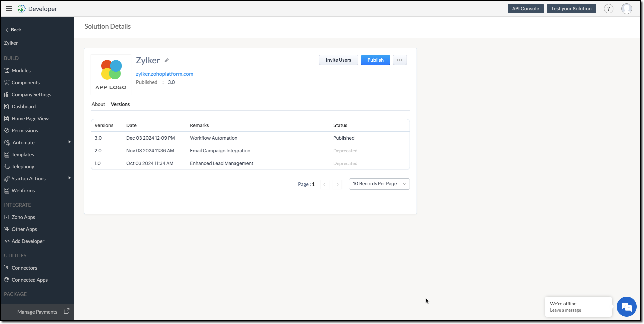Image resolution: width=644 pixels, height=324 pixels.
Task: Click the Connected Apps cube icon
Action: click(x=7, y=280)
